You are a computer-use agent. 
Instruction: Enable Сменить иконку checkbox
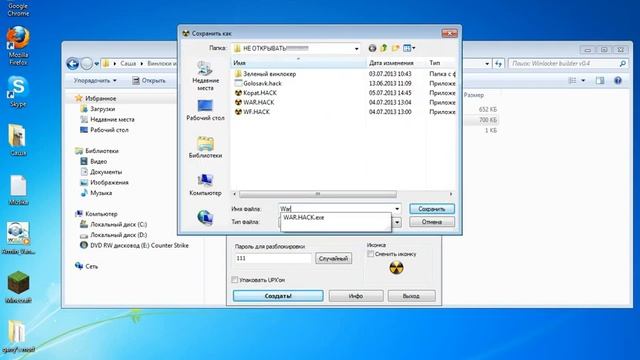pos(371,254)
